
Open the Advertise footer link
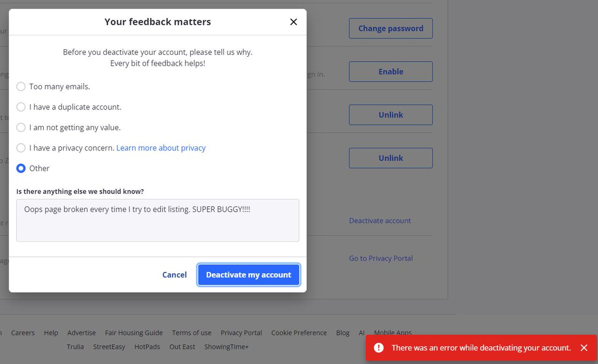(x=82, y=333)
